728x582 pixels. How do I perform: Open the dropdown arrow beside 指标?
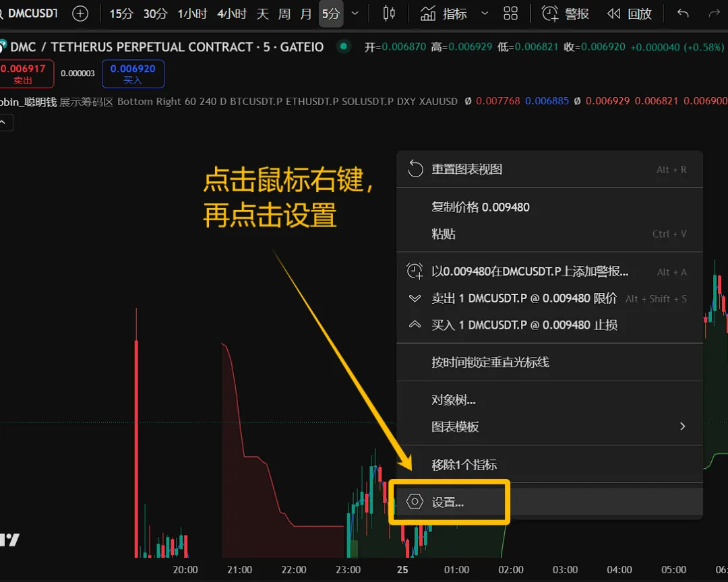coord(485,13)
